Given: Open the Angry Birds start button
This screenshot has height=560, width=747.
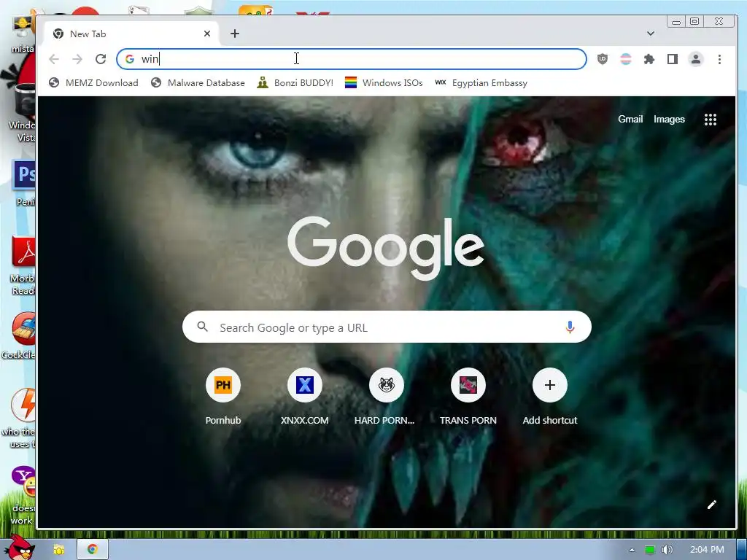Looking at the screenshot, I should coord(21,548).
